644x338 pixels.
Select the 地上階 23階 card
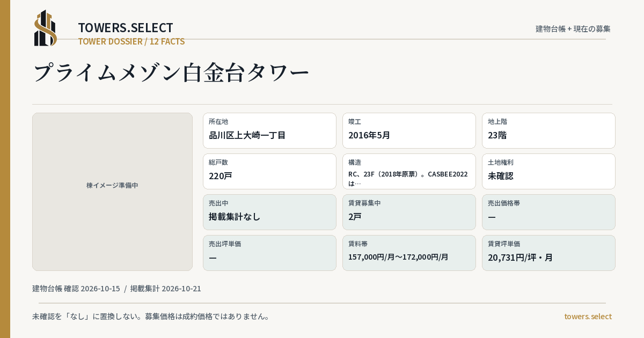click(548, 130)
